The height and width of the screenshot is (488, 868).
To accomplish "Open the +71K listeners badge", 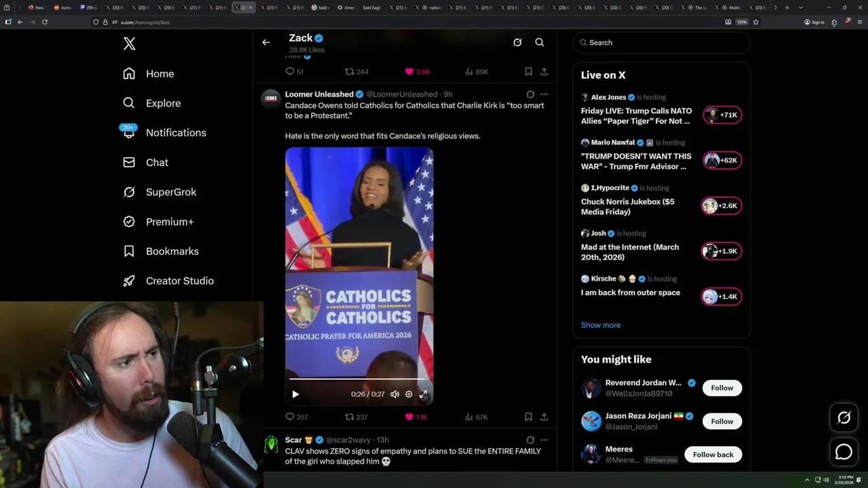I will [x=722, y=115].
